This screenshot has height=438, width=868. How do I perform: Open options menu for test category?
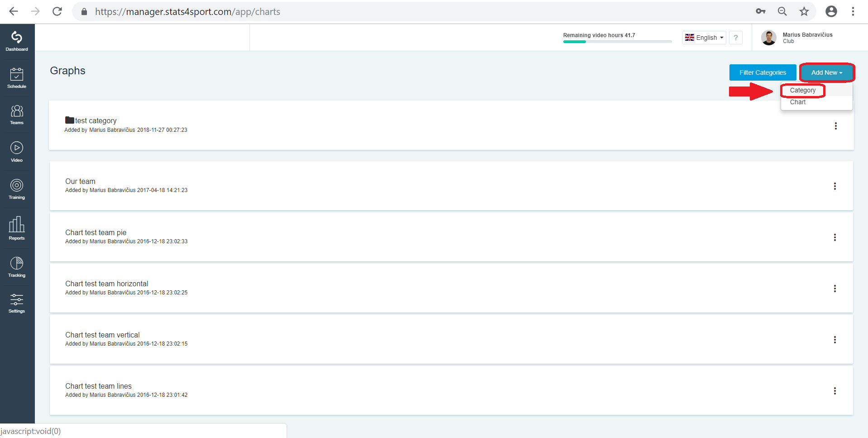pos(835,126)
